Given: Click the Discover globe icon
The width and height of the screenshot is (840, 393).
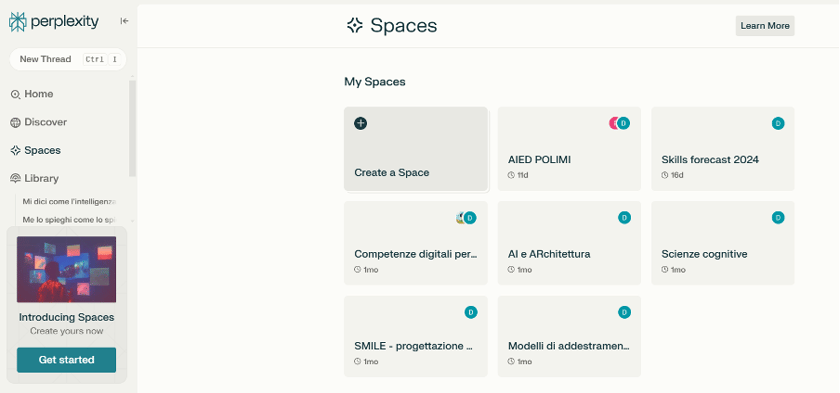Looking at the screenshot, I should [x=16, y=123].
